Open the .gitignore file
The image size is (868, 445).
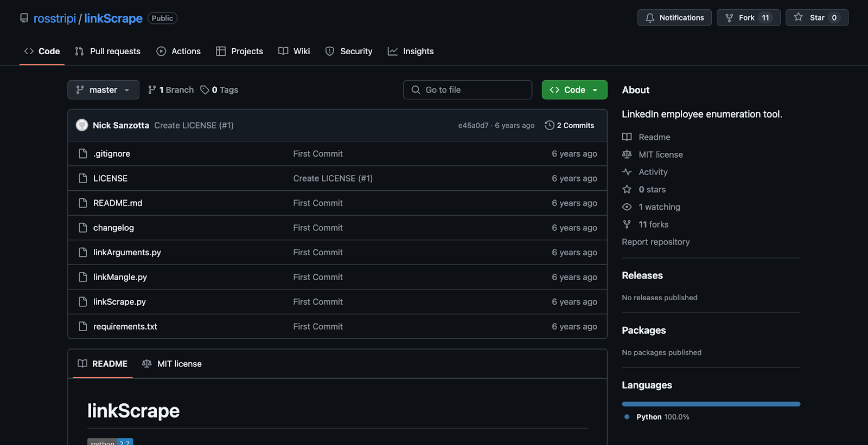point(112,154)
